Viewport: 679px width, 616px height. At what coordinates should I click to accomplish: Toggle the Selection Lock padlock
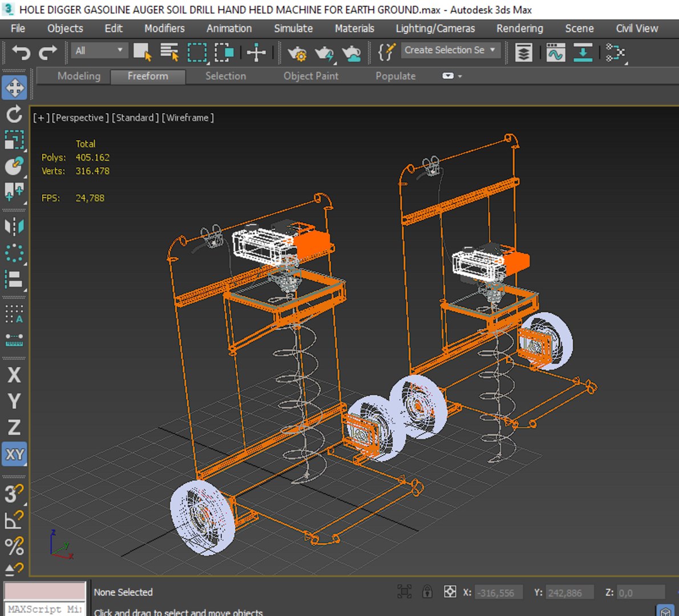(427, 592)
